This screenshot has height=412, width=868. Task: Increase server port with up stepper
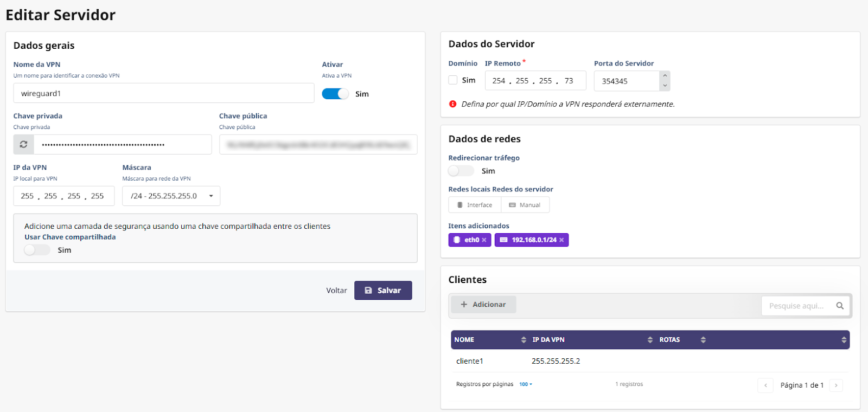click(x=665, y=76)
